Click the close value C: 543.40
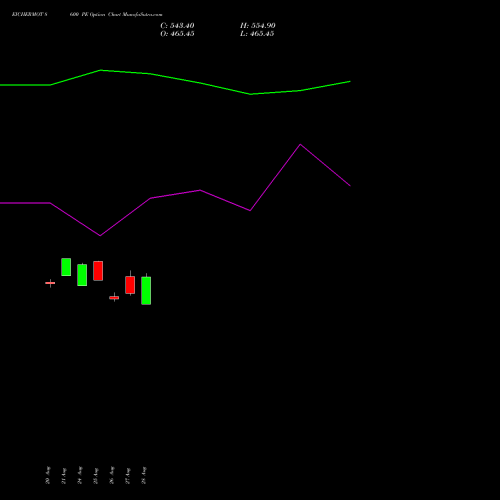This screenshot has height=500, width=500. (177, 26)
